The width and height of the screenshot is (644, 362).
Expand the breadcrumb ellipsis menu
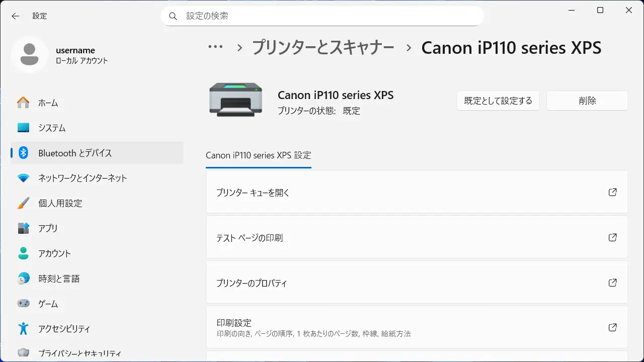(215, 47)
